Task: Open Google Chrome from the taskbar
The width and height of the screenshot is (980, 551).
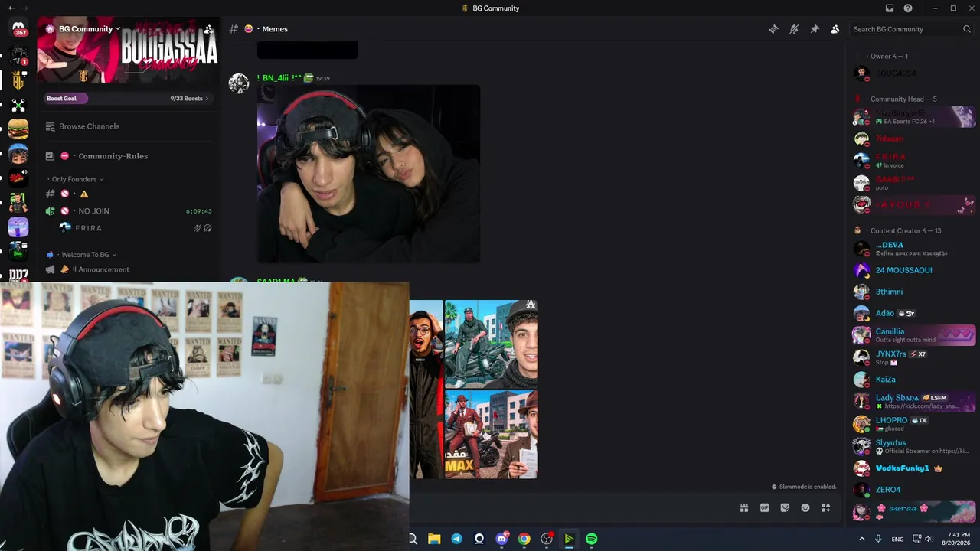Action: (524, 539)
